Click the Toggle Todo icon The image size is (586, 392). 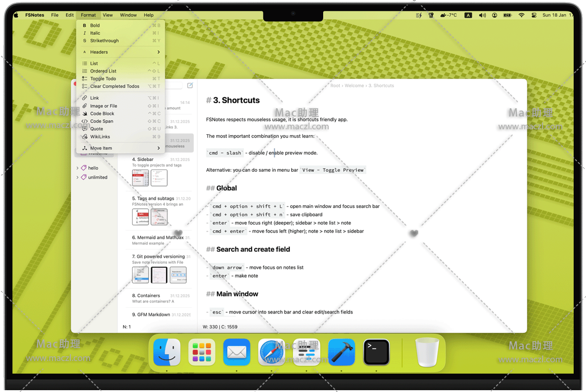[x=85, y=79]
